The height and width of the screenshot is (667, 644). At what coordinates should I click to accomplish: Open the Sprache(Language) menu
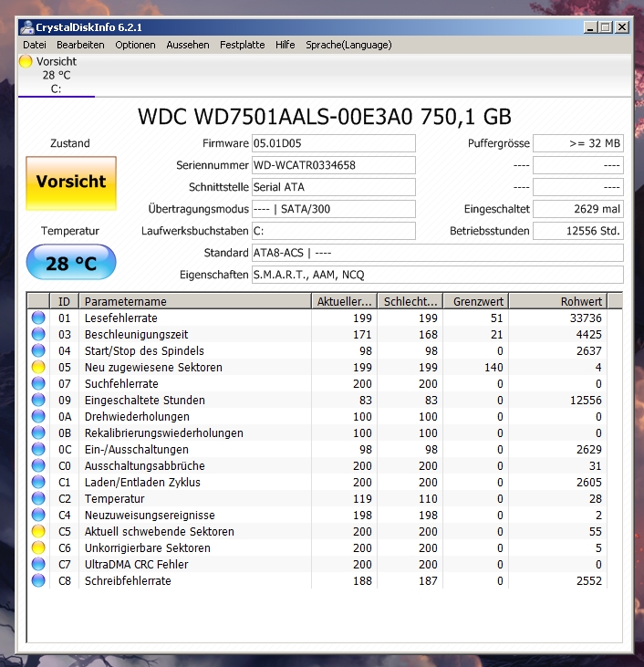(x=348, y=45)
